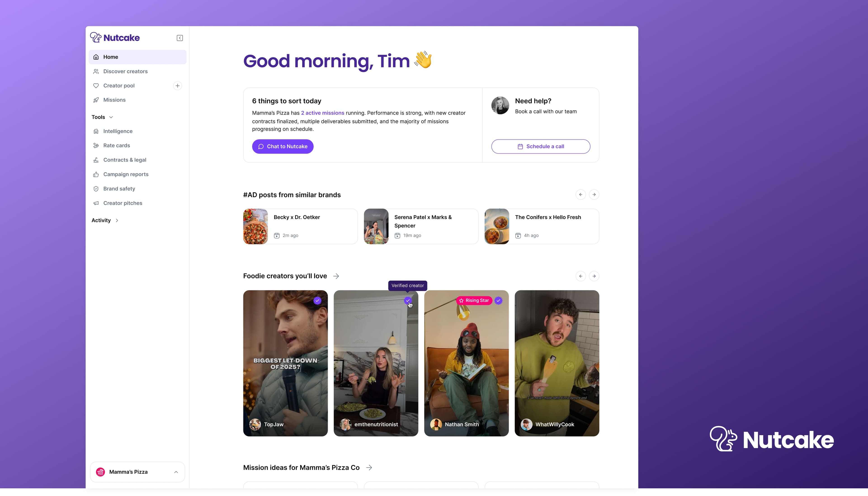
Task: Click verified badge on emthenutritionist card
Action: tap(408, 300)
